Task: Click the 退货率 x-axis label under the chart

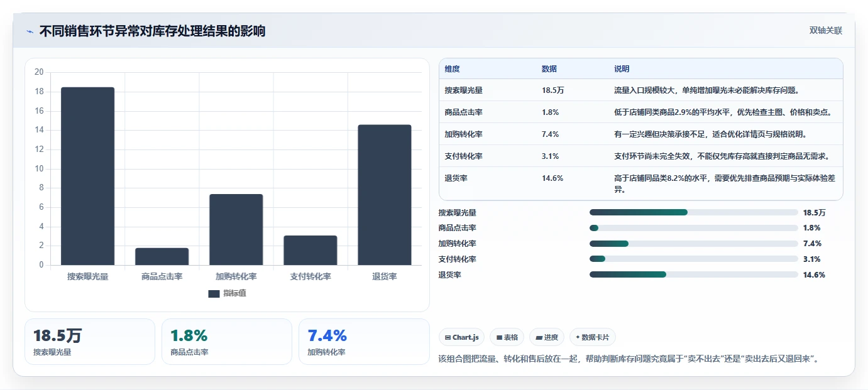Action: click(x=385, y=276)
